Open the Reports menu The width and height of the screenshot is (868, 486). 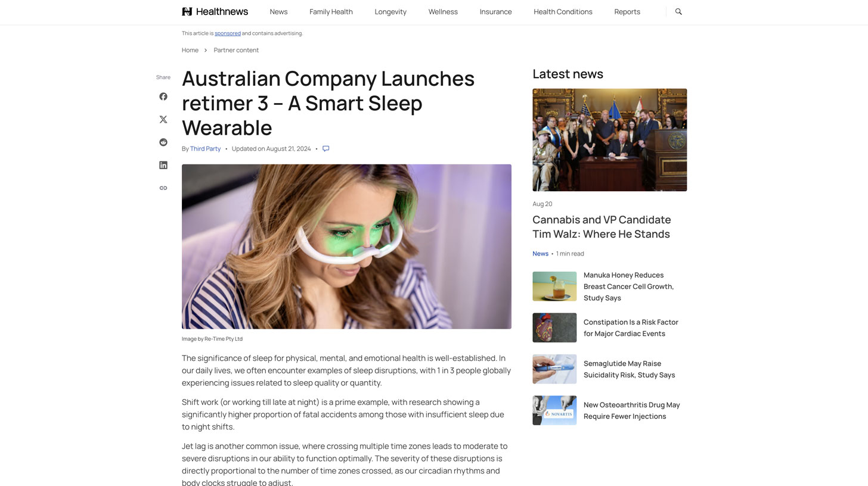627,12
